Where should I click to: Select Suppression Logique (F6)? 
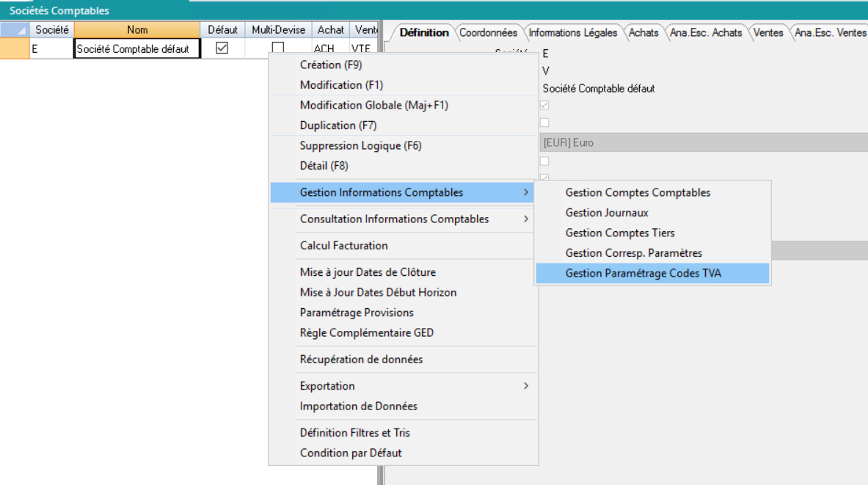(x=360, y=146)
